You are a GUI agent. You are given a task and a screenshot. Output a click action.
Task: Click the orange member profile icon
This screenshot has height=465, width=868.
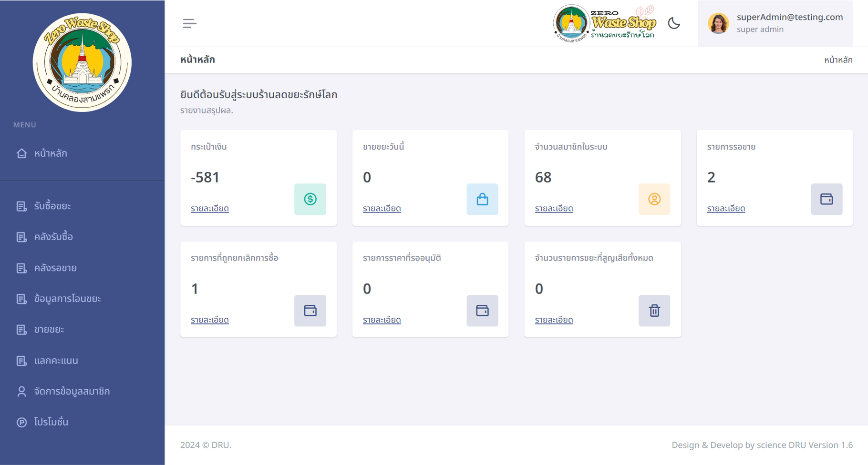(x=654, y=199)
